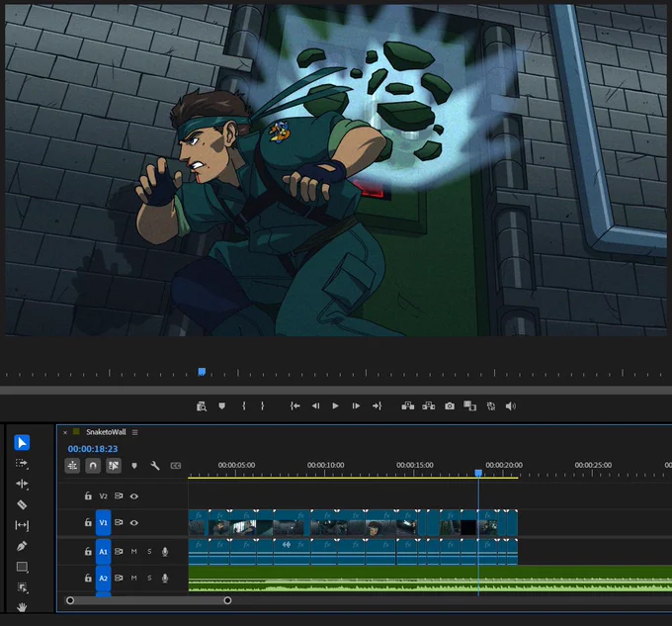Click the right handle of zoom scrollbar
Image resolution: width=672 pixels, height=626 pixels.
227,600
